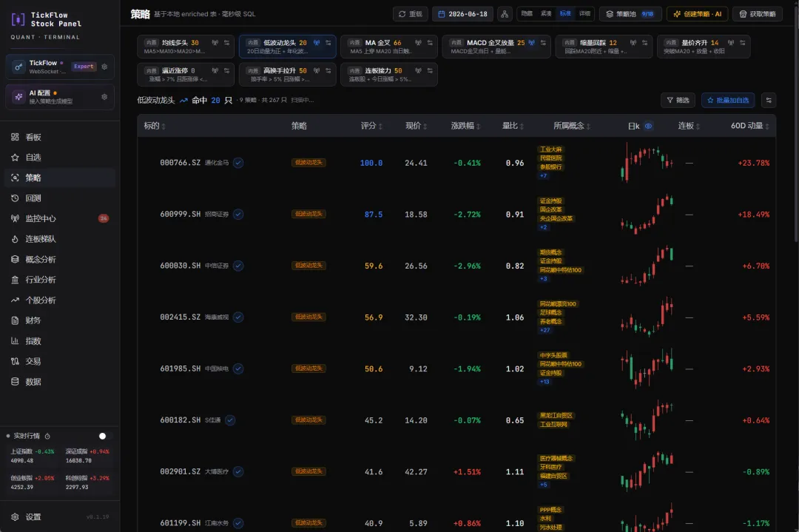799x532 pixels.
Task: Click the 获取策略 button
Action: (x=758, y=14)
